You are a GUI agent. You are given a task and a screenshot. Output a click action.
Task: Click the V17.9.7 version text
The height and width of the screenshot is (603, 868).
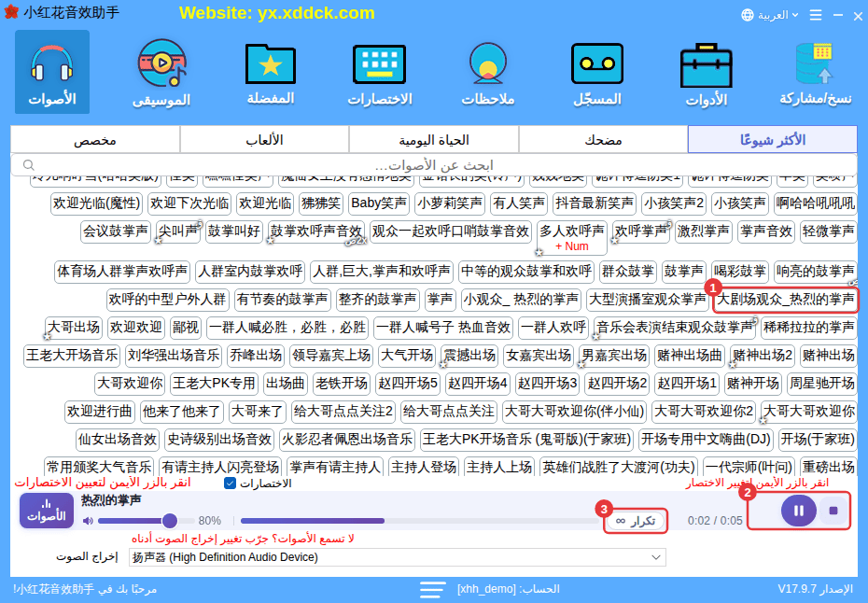click(x=796, y=589)
